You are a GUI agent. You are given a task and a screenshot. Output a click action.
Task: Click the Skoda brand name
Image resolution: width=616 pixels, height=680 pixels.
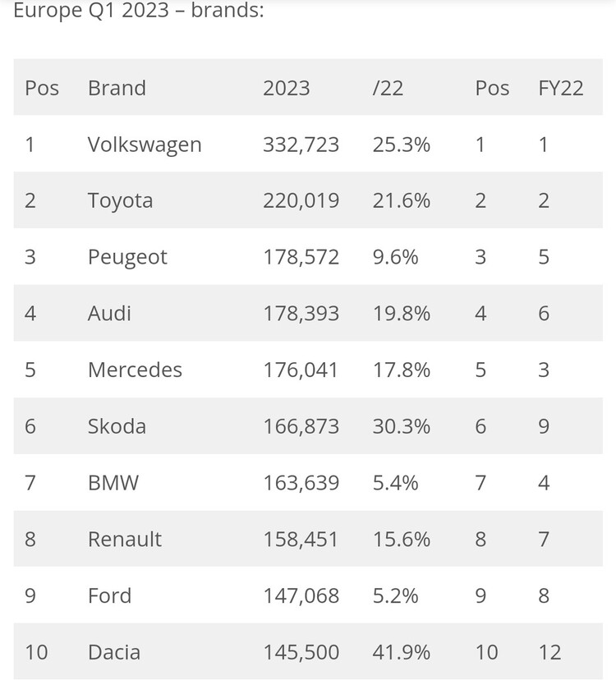click(117, 426)
